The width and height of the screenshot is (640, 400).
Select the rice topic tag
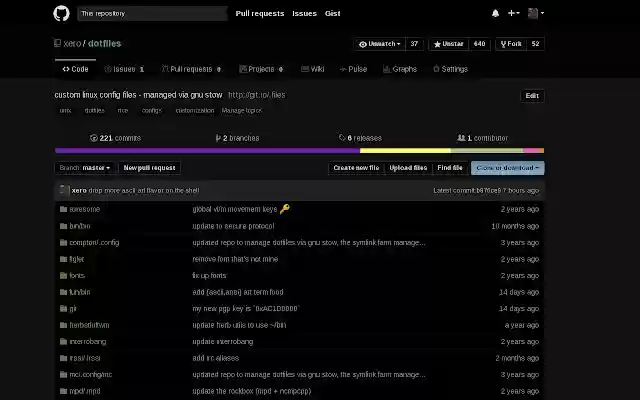[122, 111]
